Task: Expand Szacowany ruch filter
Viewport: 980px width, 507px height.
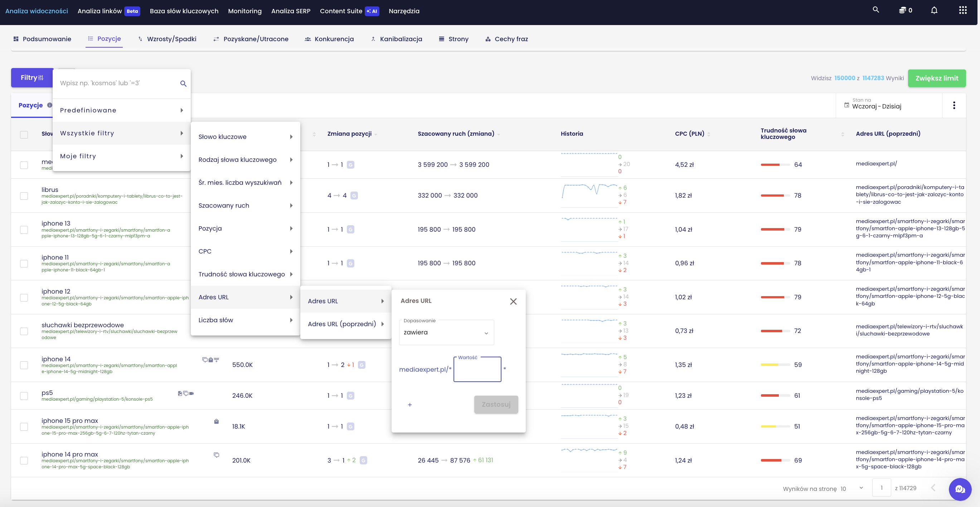Action: pos(246,206)
